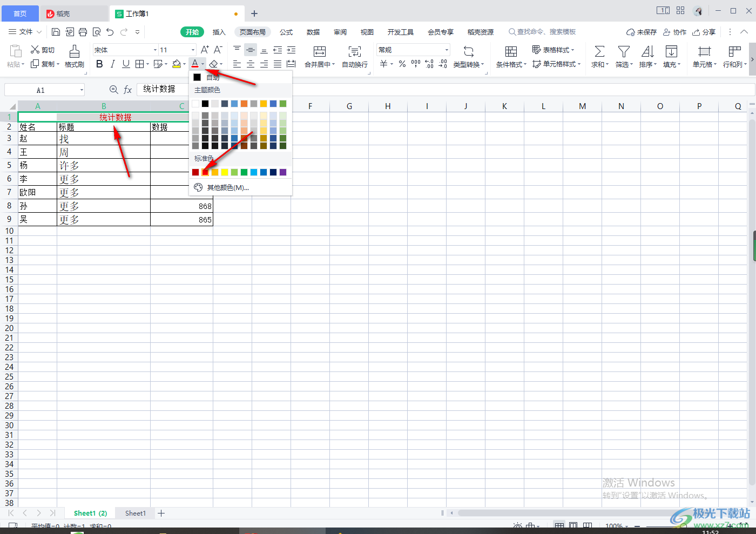Toggle Bold formatting
The image size is (756, 534).
[x=99, y=64]
